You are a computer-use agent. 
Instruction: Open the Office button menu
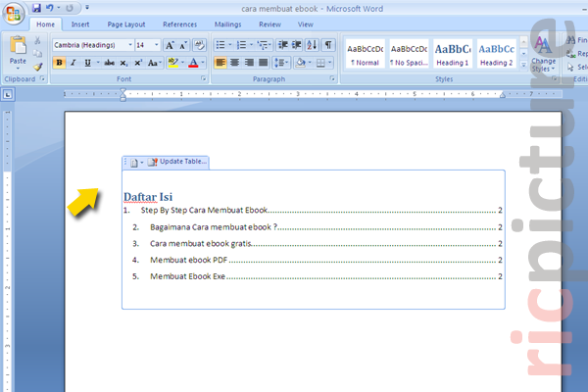[x=13, y=14]
